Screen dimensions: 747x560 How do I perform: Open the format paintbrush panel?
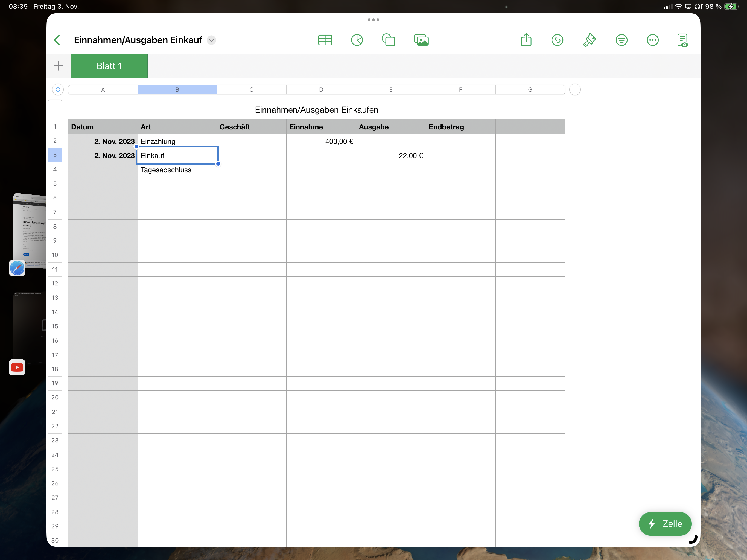pyautogui.click(x=589, y=40)
